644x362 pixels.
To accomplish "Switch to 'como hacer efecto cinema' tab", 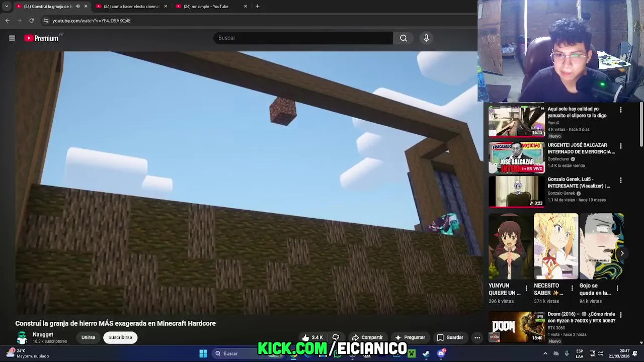I will click(x=131, y=7).
